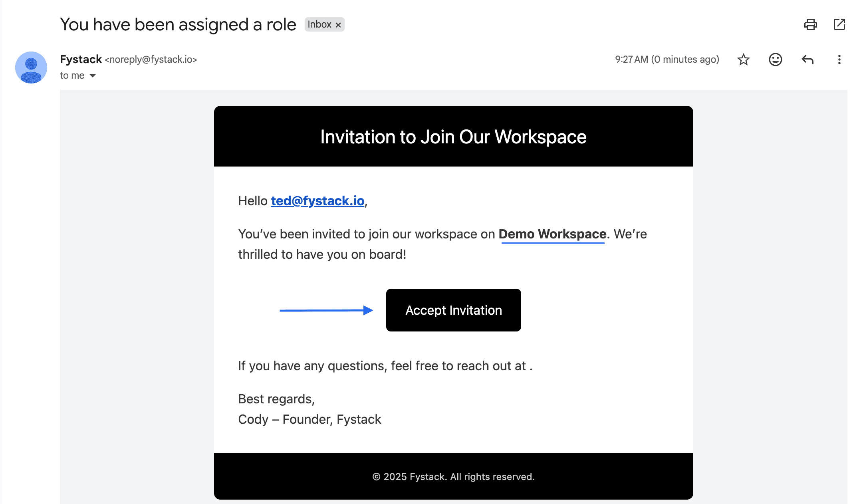Star the Fystack message
The width and height of the screenshot is (861, 504).
[743, 60]
